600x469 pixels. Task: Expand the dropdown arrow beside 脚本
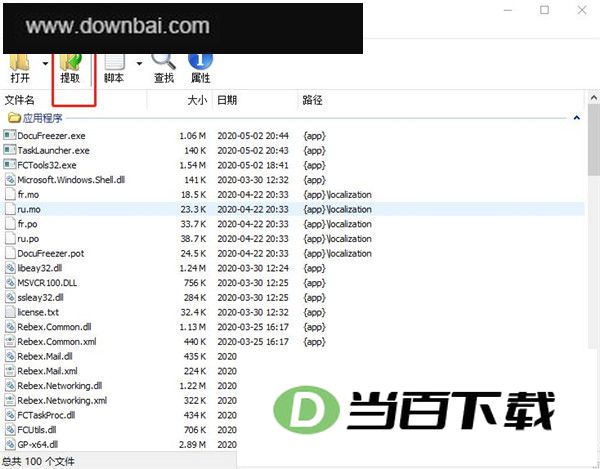click(x=139, y=64)
